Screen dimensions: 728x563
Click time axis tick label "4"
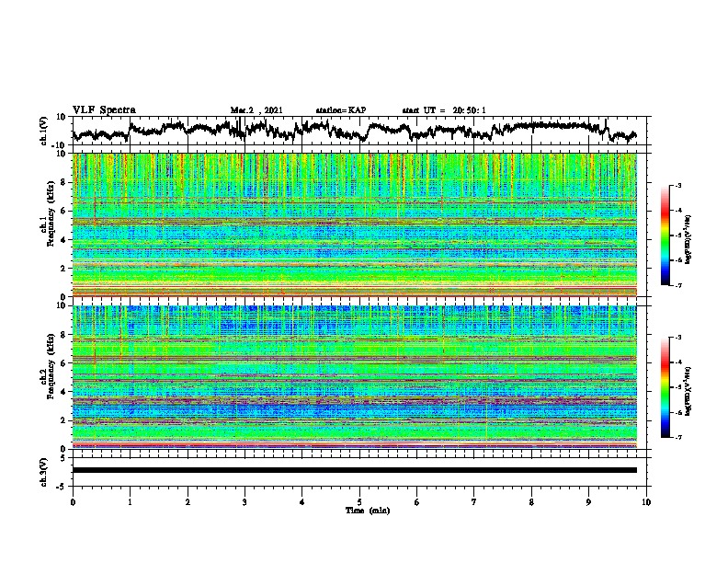click(x=302, y=502)
